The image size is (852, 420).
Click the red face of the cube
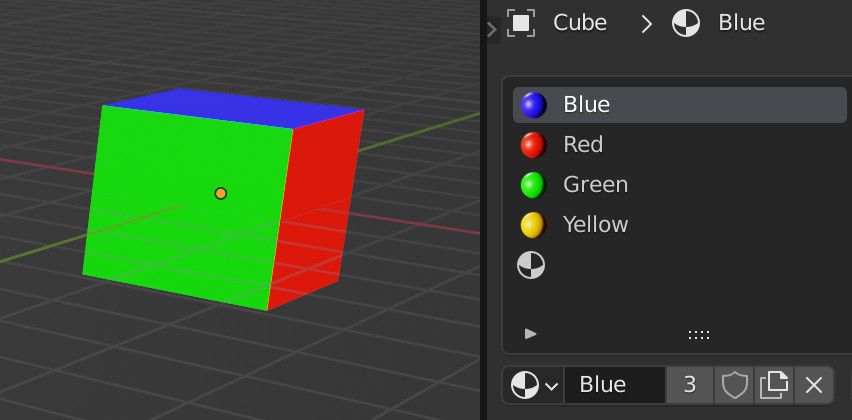click(x=318, y=212)
